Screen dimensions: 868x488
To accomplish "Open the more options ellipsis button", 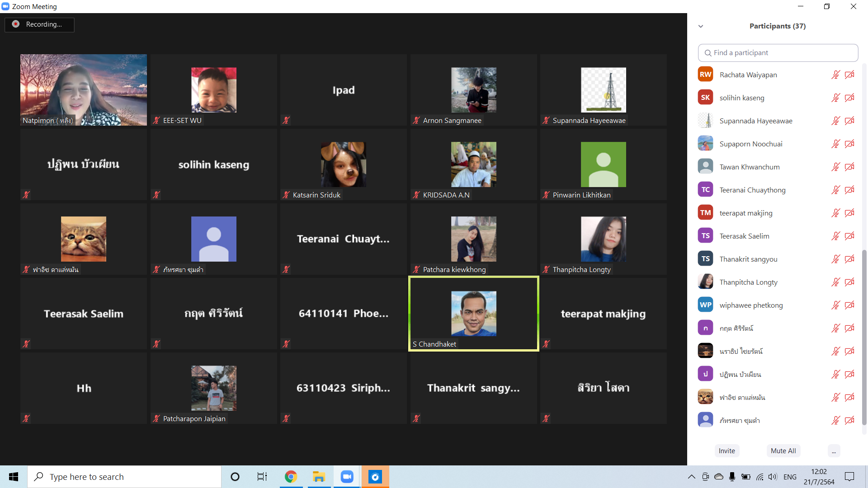I will coord(834,451).
